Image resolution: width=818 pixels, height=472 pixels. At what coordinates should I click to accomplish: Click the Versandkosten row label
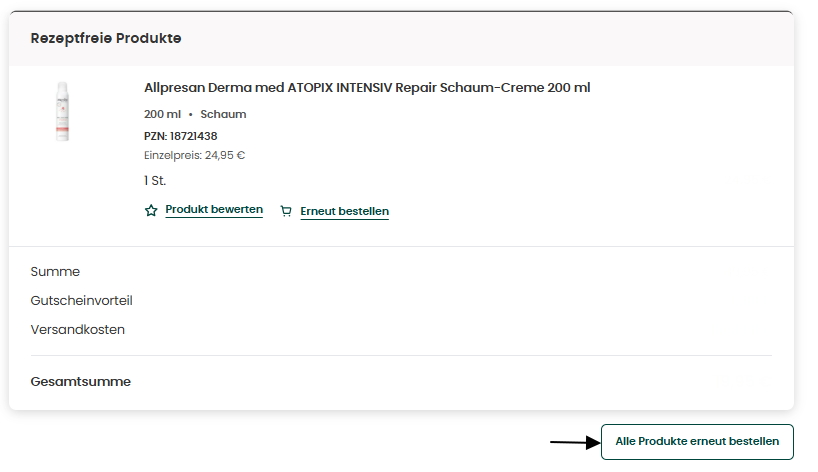78,330
